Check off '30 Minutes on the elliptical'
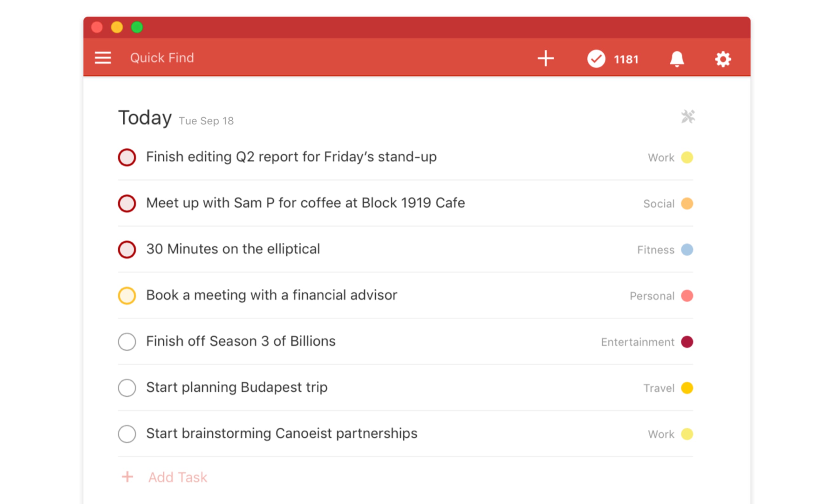834x504 pixels. click(x=127, y=249)
